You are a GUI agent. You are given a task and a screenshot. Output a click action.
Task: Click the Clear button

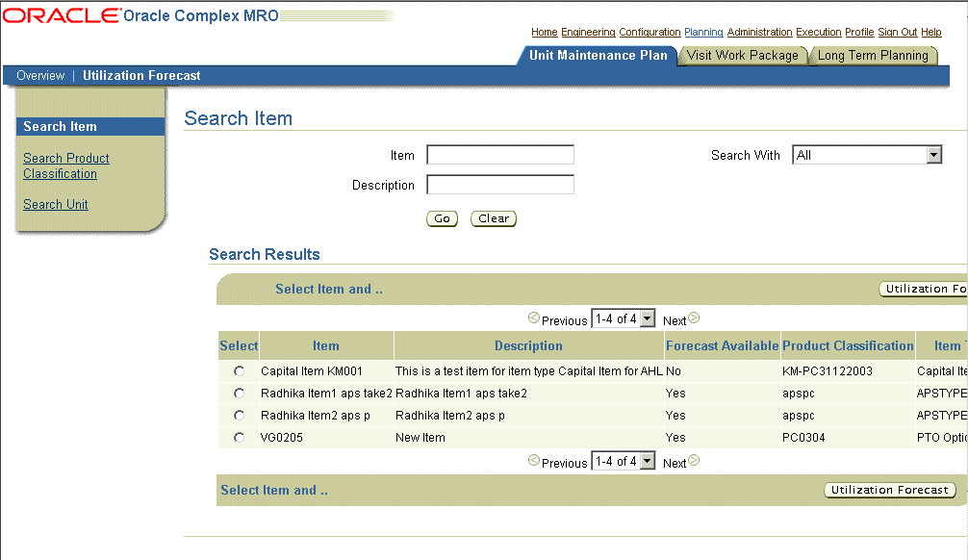pyautogui.click(x=494, y=218)
